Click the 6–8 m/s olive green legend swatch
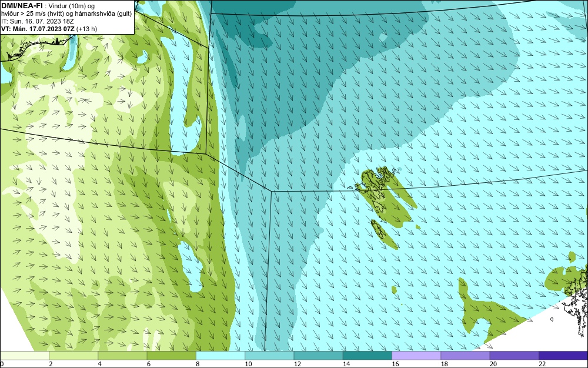This screenshot has height=368, width=588. coord(171,356)
